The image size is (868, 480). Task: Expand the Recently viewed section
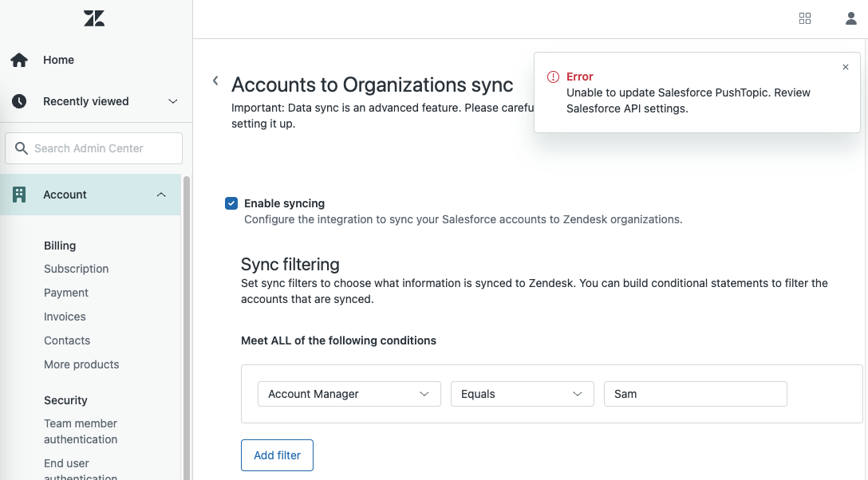coord(173,101)
